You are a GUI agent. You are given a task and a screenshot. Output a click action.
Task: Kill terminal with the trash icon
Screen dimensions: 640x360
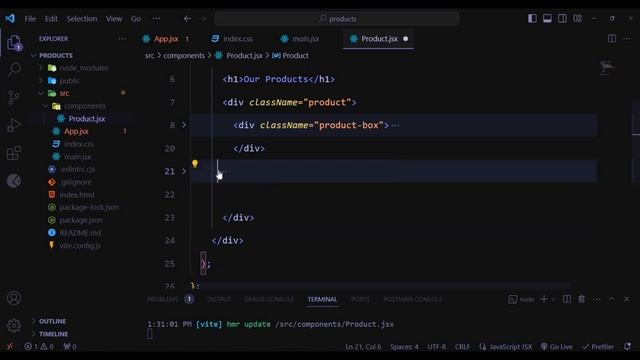[582, 299]
